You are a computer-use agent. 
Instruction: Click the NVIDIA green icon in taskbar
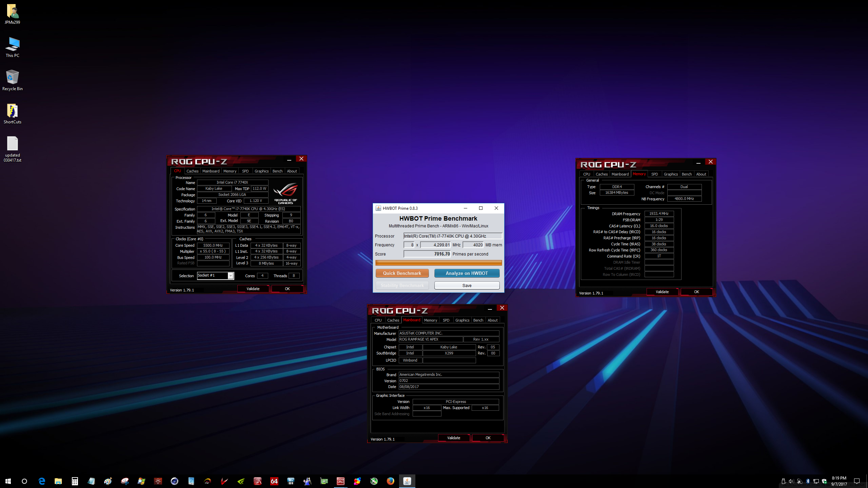241,481
